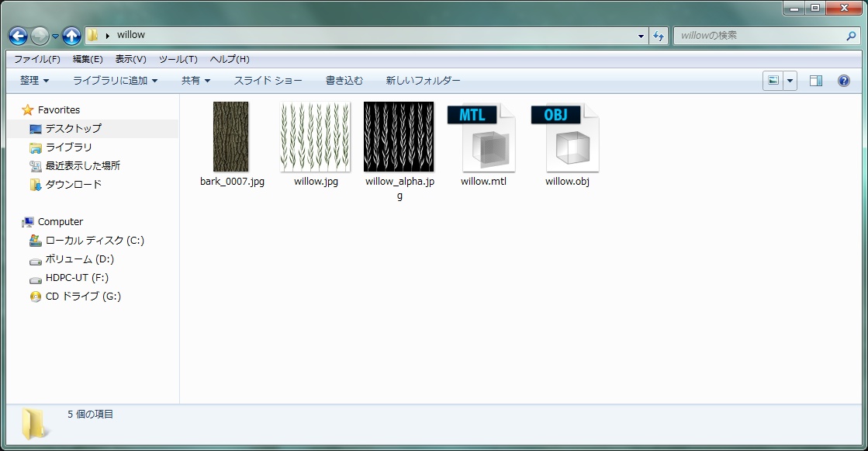Click the folder icon in address bar
The image size is (868, 451).
tap(93, 35)
